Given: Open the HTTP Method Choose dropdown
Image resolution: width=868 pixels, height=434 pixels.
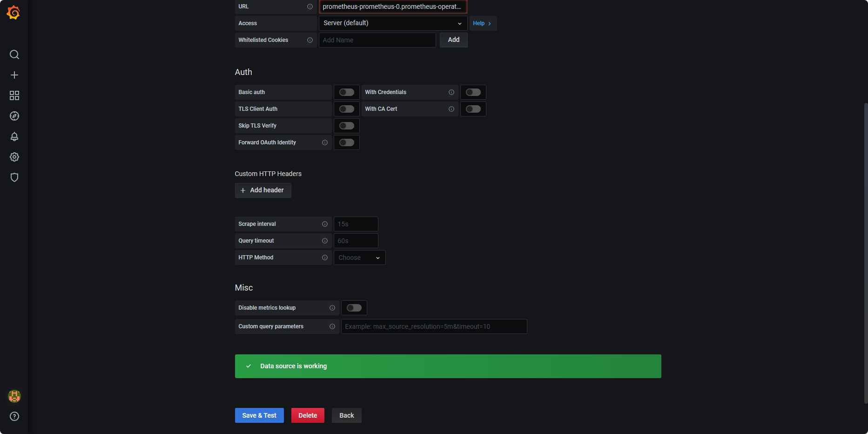Looking at the screenshot, I should (359, 258).
